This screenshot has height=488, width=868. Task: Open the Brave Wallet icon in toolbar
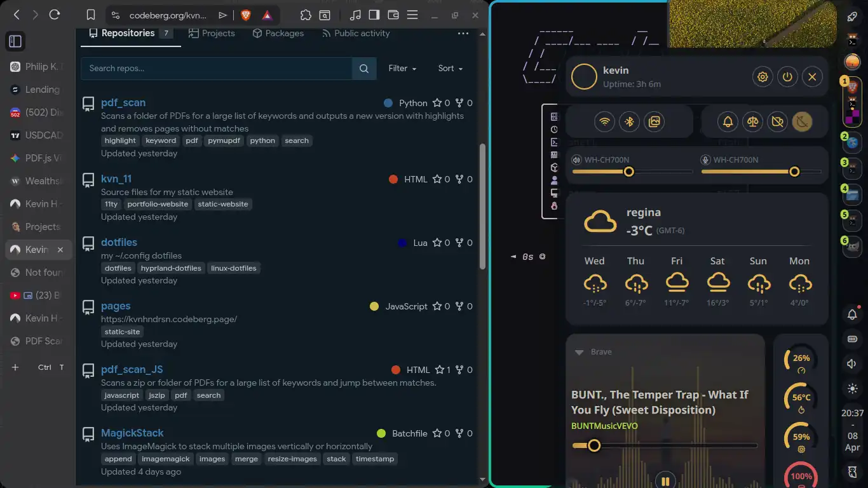click(x=393, y=15)
